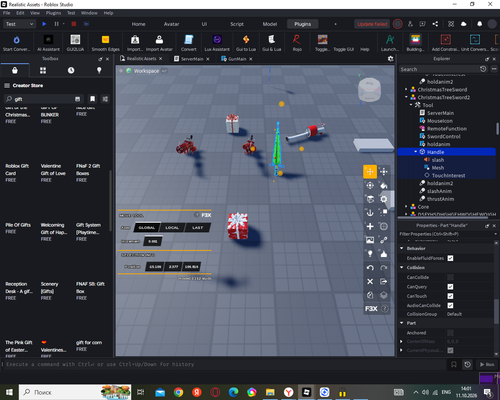Set F3X move axes to Local
The height and width of the screenshot is (400, 500).
pos(172,228)
